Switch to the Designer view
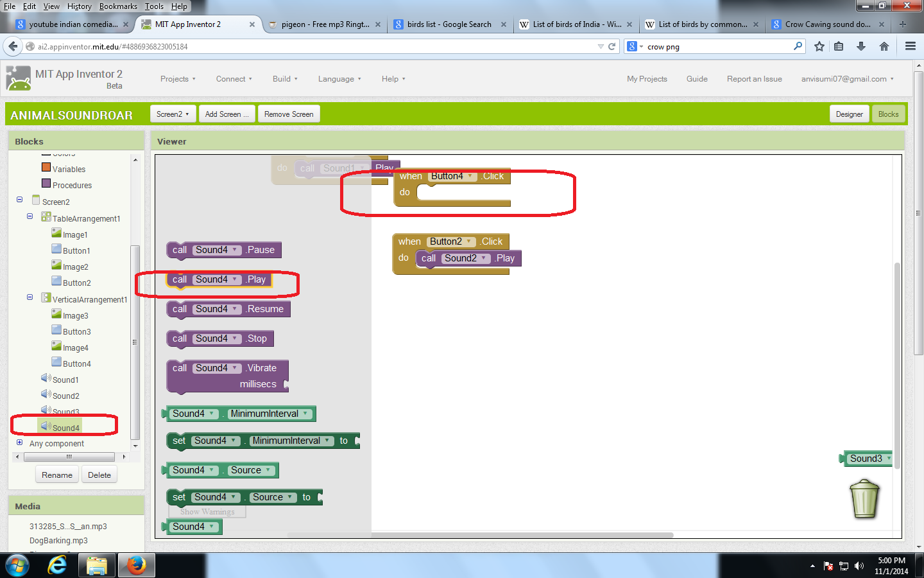Screen dimensions: 924x578 tap(849, 114)
